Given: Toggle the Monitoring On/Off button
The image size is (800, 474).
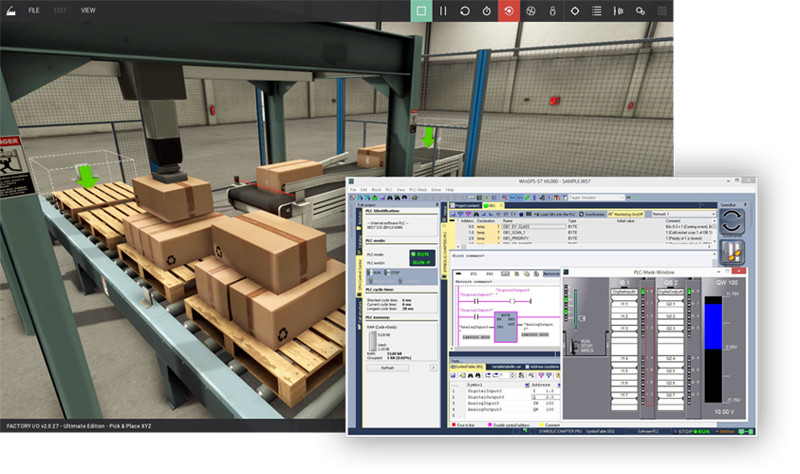Looking at the screenshot, I should [626, 214].
